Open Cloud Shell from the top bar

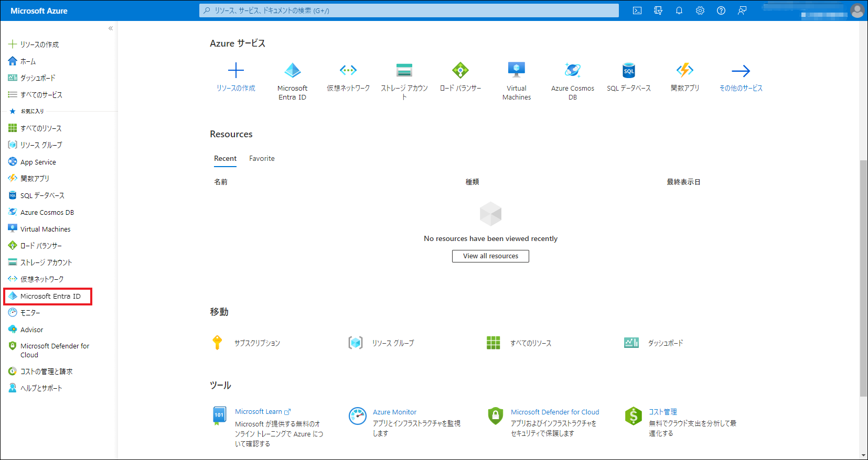[637, 10]
